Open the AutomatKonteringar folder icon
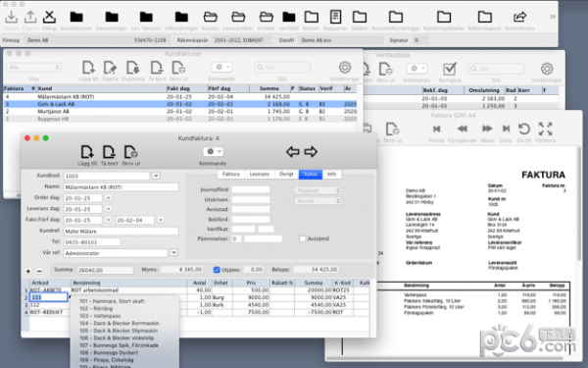 pyautogui.click(x=396, y=17)
